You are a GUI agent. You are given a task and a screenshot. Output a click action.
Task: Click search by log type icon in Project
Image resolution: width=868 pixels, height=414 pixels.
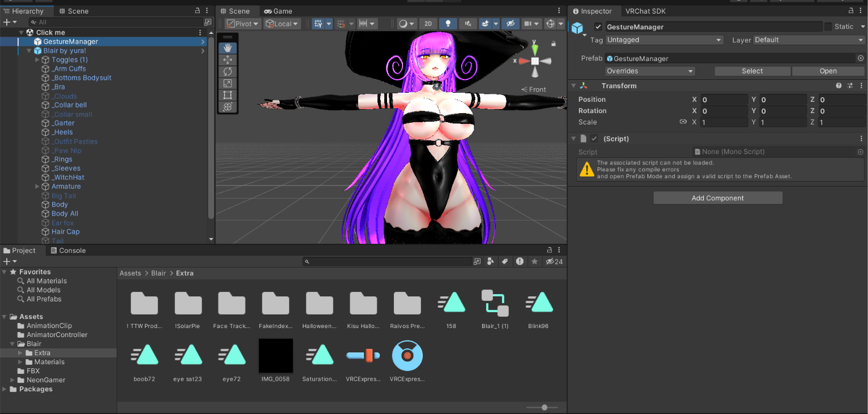pos(519,261)
